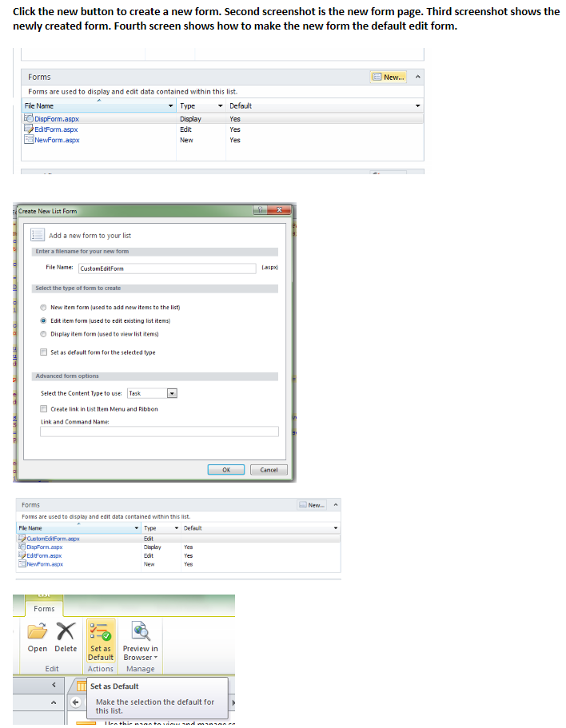Viewport: 566px width, 728px height.
Task: Click the Delete X icon in ribbon
Action: tap(66, 631)
